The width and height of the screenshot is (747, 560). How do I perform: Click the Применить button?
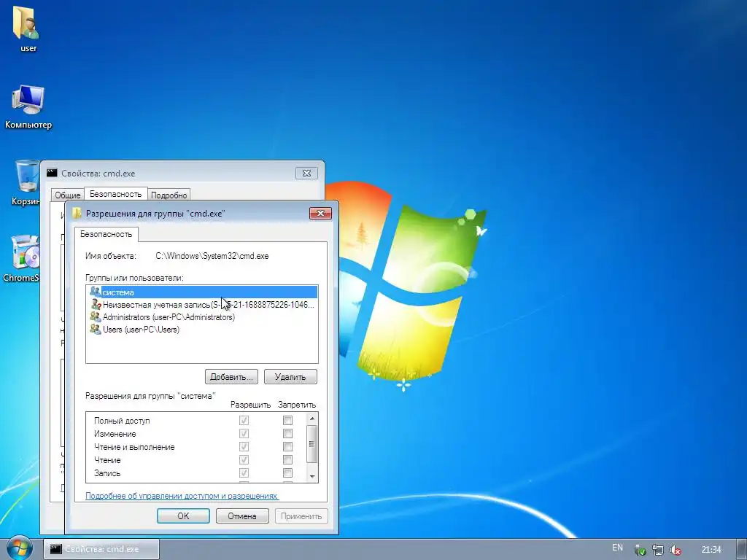pos(301,516)
